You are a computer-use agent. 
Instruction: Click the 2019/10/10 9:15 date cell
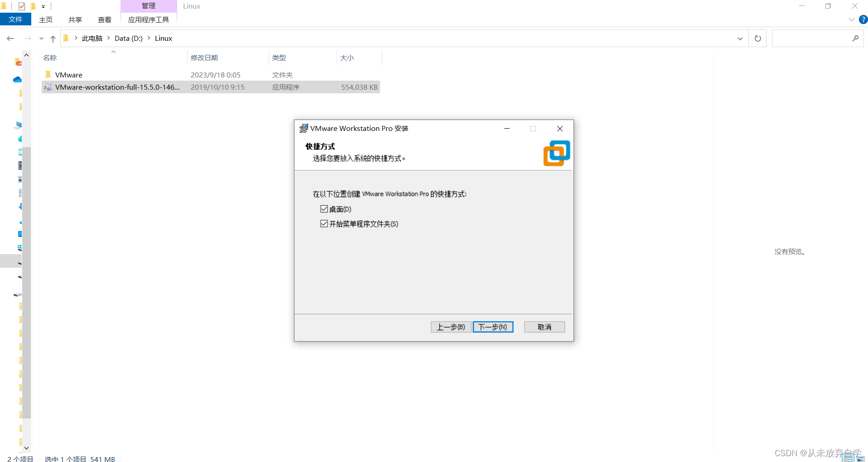click(217, 87)
